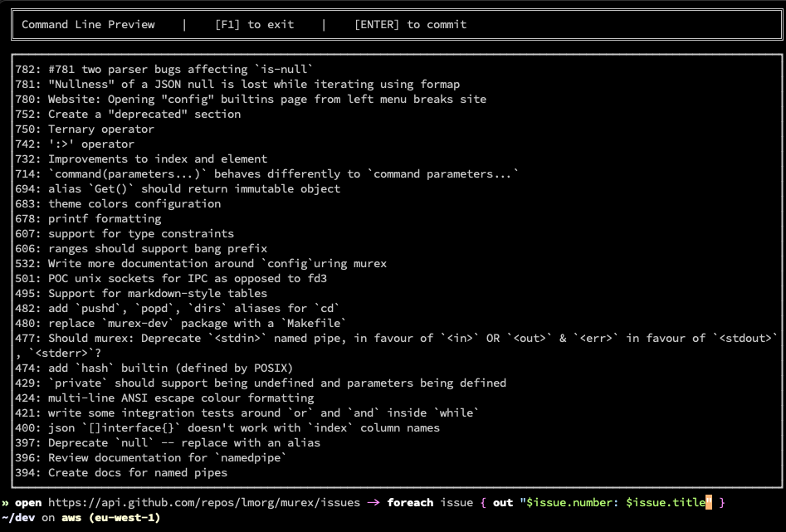This screenshot has width=786, height=532.
Task: Click the » prompt symbol
Action: [x=5, y=502]
